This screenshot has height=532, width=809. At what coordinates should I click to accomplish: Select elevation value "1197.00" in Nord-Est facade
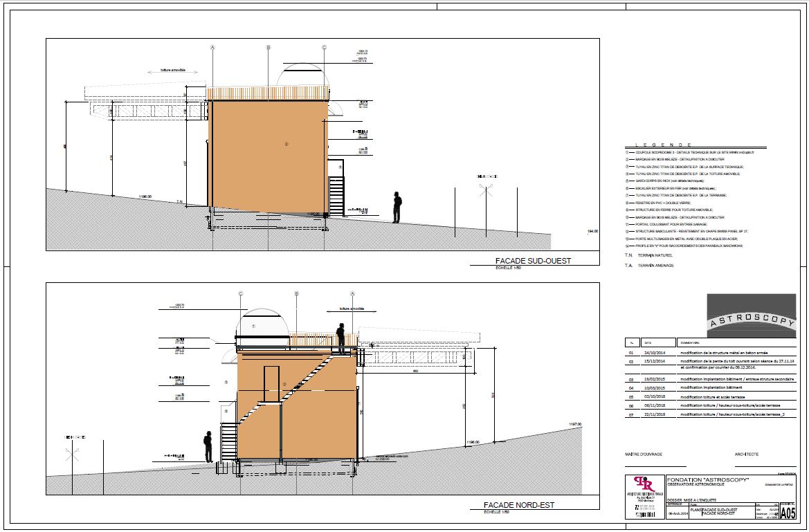point(575,424)
